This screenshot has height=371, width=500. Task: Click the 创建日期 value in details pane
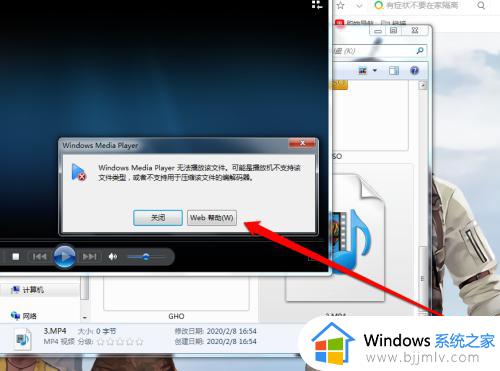pyautogui.click(x=231, y=341)
